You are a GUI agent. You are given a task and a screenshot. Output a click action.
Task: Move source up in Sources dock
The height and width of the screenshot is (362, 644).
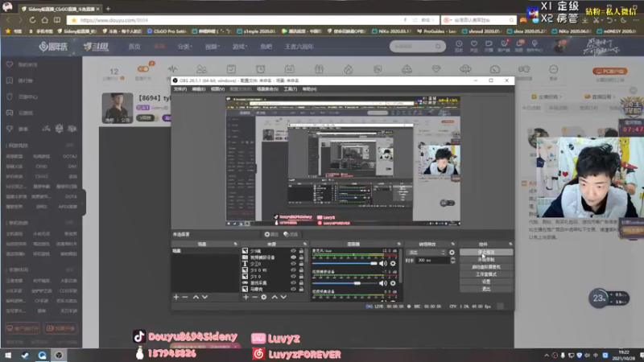point(275,297)
